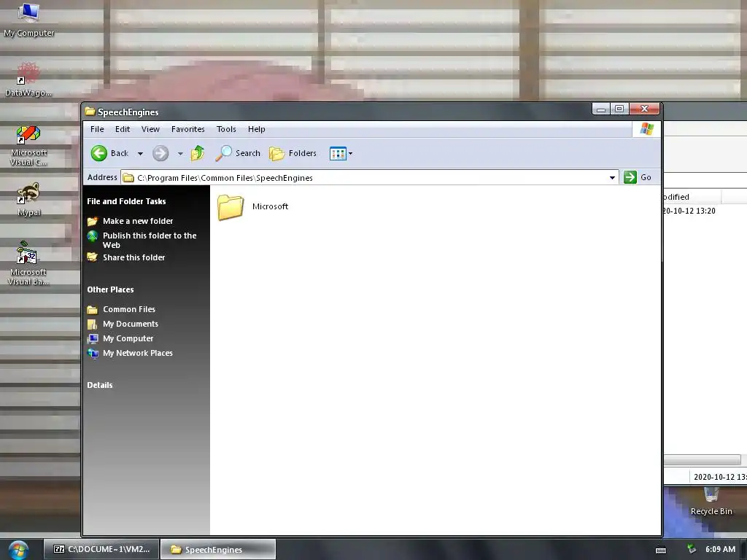The image size is (747, 560).
Task: Click the Windows flag logo in menu bar
Action: [x=646, y=128]
